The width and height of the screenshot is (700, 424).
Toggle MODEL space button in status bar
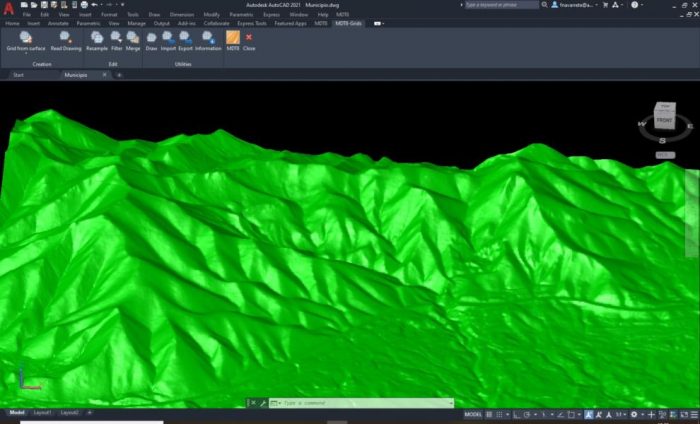click(473, 415)
